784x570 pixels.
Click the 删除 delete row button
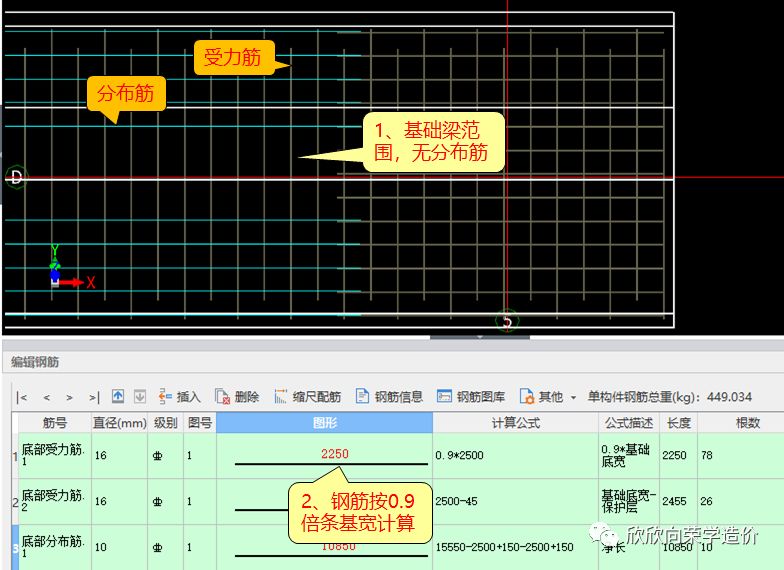point(237,396)
